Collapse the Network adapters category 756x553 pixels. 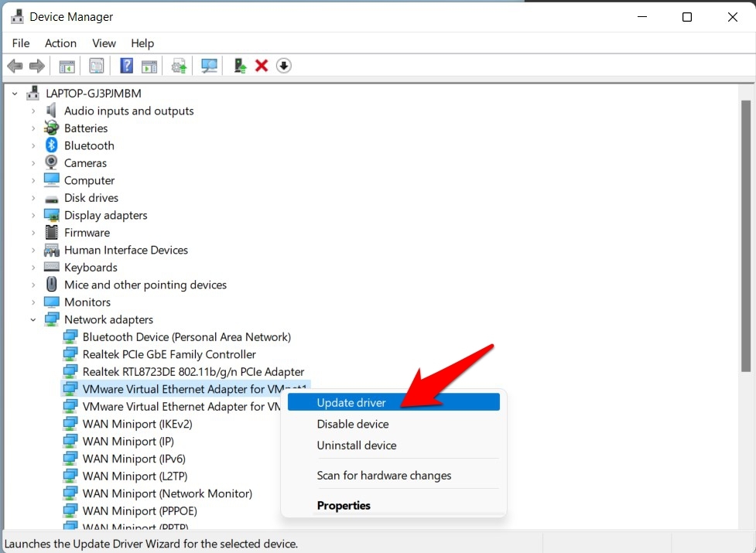coord(33,319)
